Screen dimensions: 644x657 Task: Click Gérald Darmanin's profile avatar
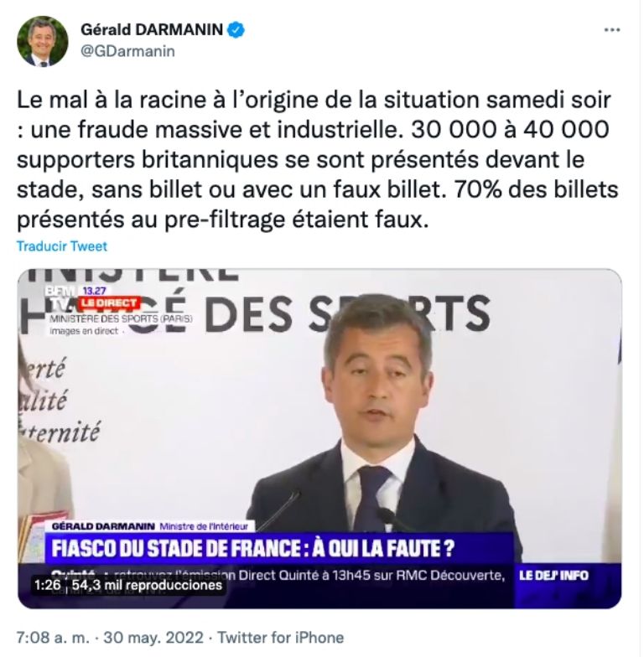[x=42, y=42]
